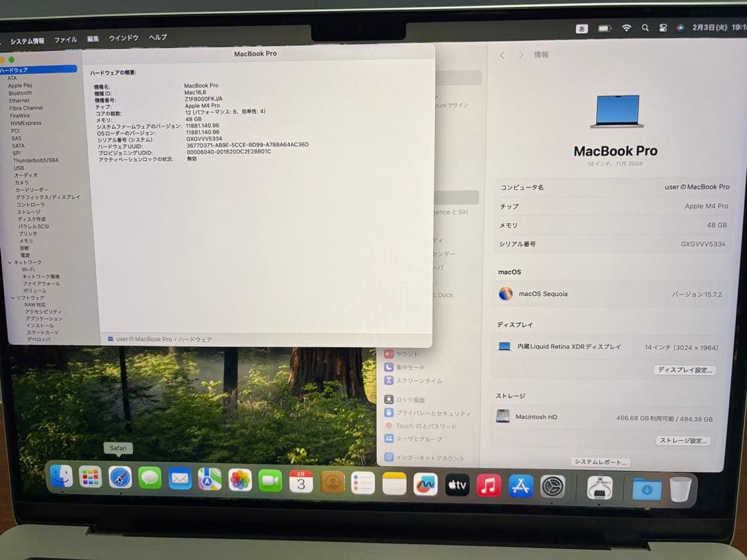This screenshot has width=747, height=560.
Task: Open the 編集 menu
Action: coord(93,39)
